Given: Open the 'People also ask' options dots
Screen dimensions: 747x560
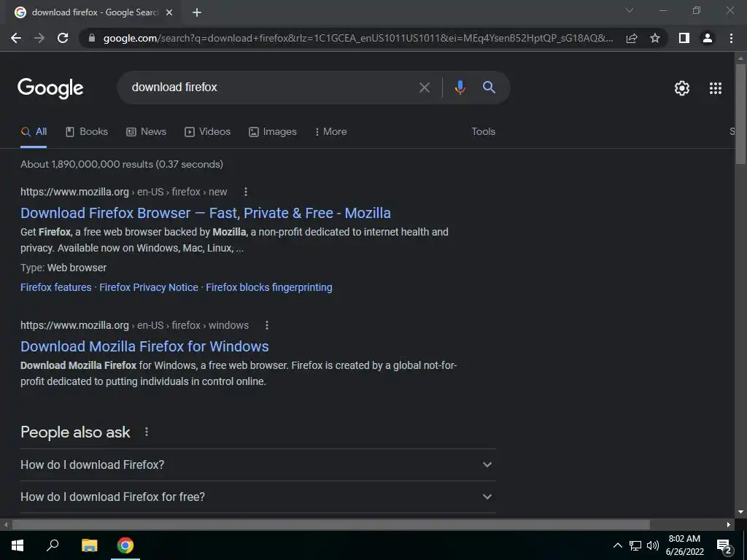Looking at the screenshot, I should (x=146, y=432).
